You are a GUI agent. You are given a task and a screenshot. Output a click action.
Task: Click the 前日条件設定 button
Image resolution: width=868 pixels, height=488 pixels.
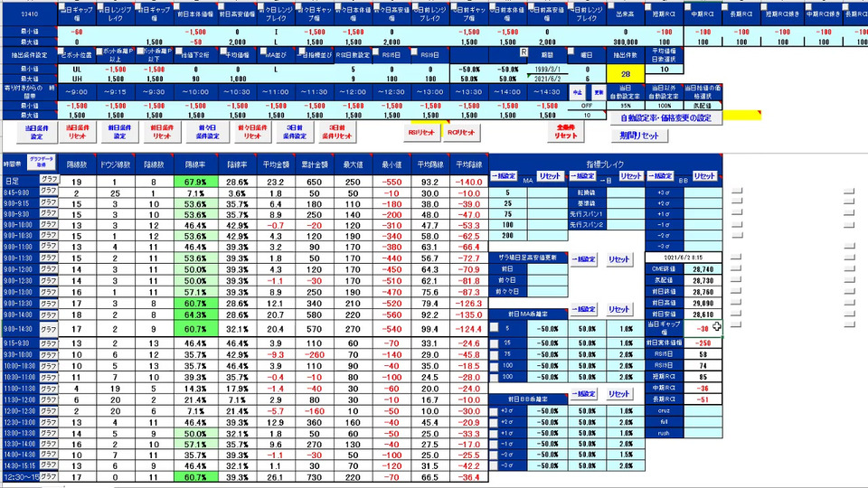(x=119, y=132)
